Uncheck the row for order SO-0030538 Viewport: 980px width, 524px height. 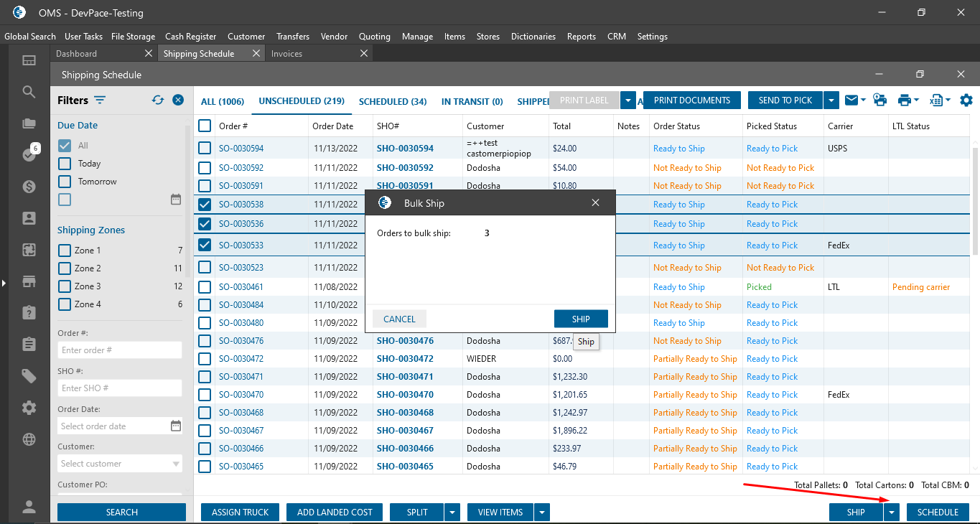[205, 205]
